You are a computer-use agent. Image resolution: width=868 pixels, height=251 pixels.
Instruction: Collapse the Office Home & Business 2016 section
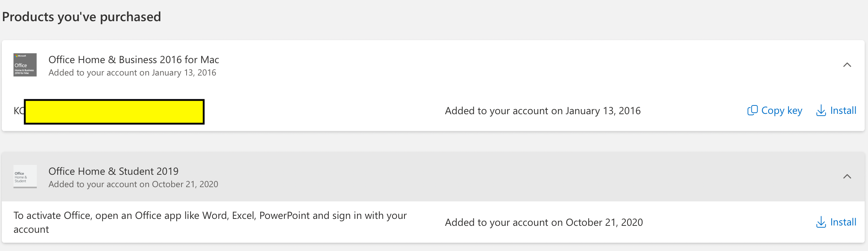point(847,65)
